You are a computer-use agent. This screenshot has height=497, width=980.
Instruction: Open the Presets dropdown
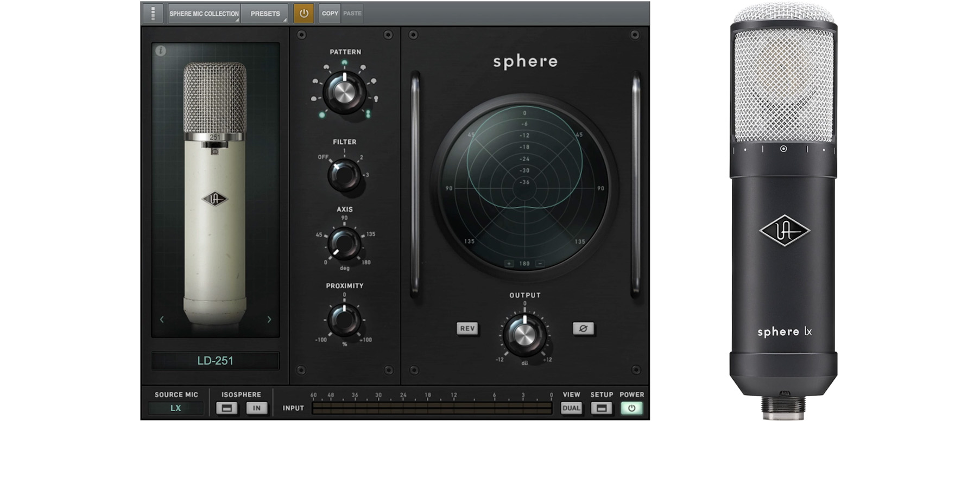pos(265,14)
